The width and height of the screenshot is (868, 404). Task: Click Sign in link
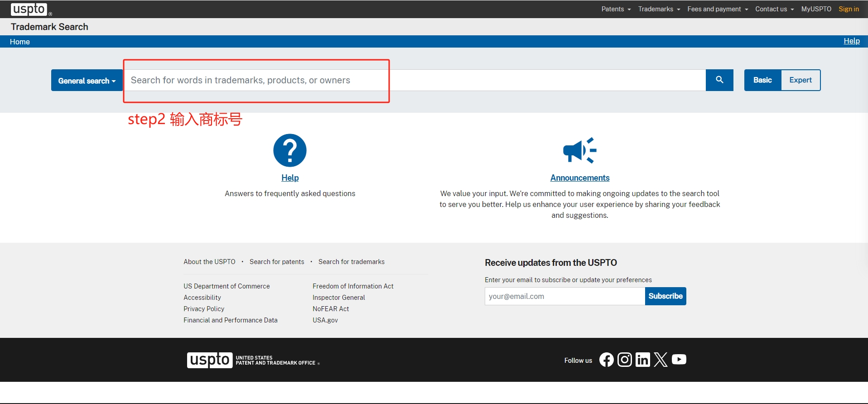point(849,9)
